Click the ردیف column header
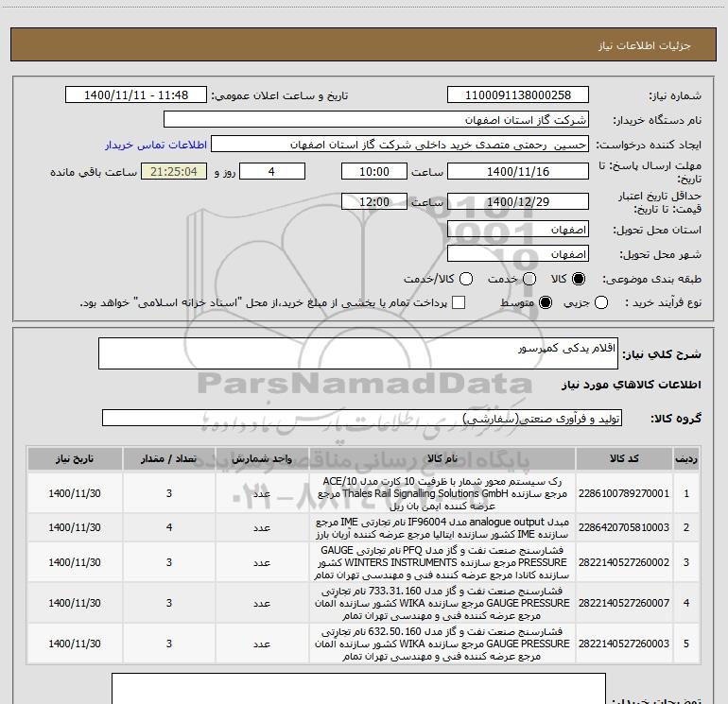Screen dimensions: 728x704 [x=686, y=459]
